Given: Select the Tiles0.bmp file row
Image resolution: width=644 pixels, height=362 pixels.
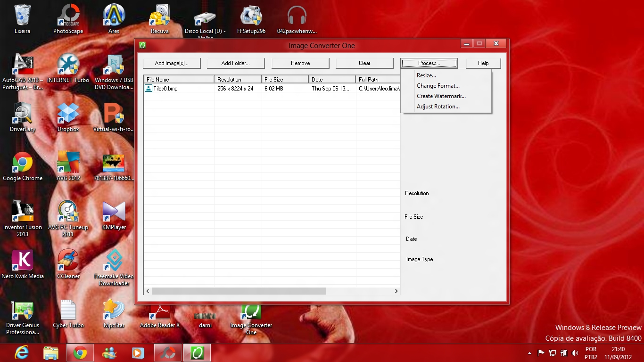Looking at the screenshot, I should tap(272, 89).
